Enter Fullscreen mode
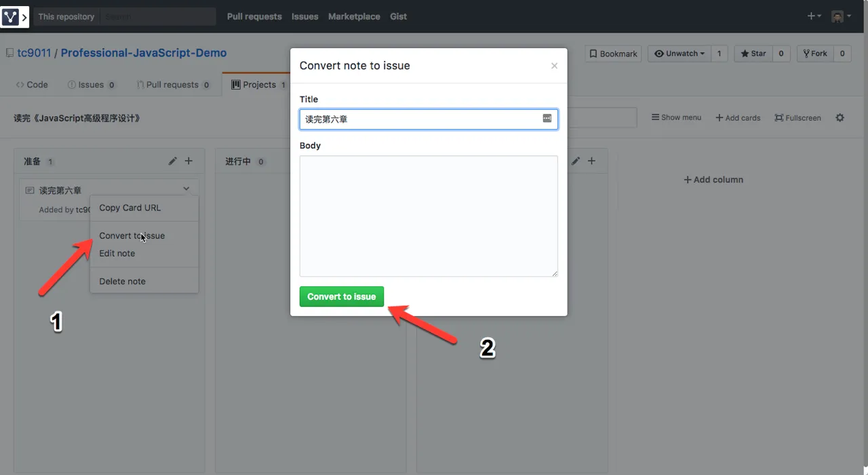Viewport: 868px width, 475px height. point(797,117)
